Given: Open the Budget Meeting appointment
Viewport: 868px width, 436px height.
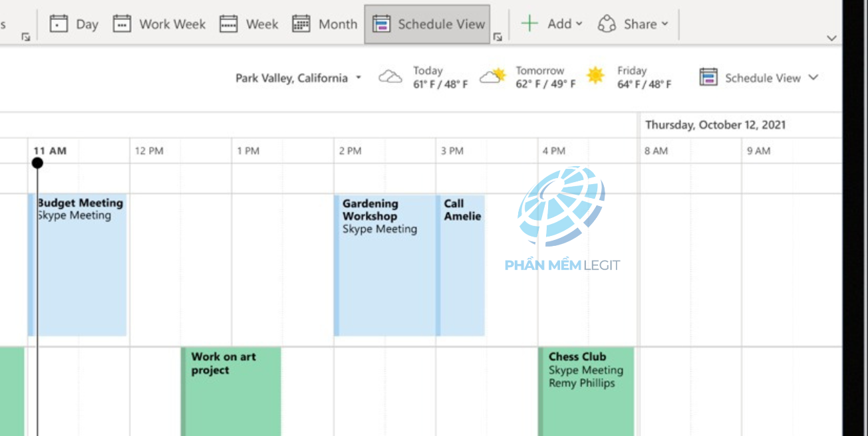Looking at the screenshot, I should coord(77,265).
